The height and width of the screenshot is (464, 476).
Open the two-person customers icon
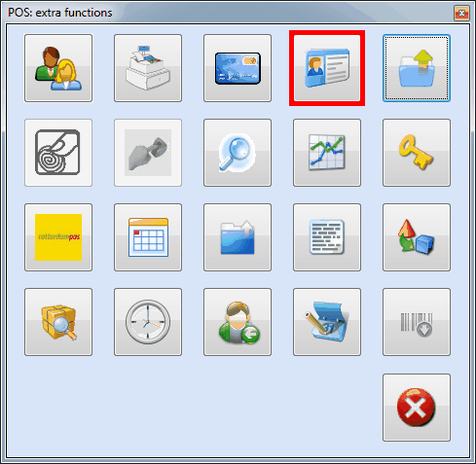pyautogui.click(x=58, y=68)
